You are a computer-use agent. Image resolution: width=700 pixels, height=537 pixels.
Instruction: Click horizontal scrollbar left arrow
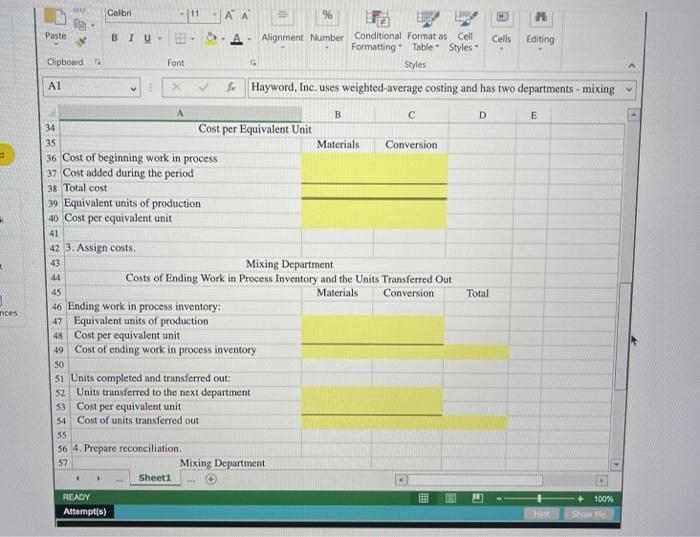[x=401, y=480]
